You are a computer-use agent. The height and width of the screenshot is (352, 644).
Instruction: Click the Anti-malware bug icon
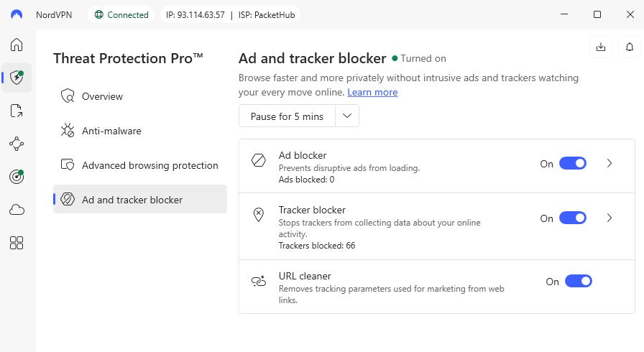pyautogui.click(x=68, y=131)
